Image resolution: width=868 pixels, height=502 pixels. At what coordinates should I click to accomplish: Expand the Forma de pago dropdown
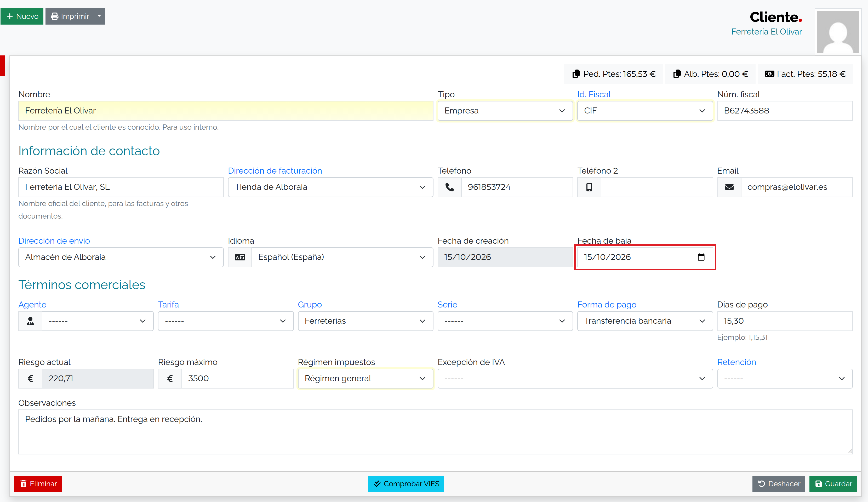click(645, 321)
